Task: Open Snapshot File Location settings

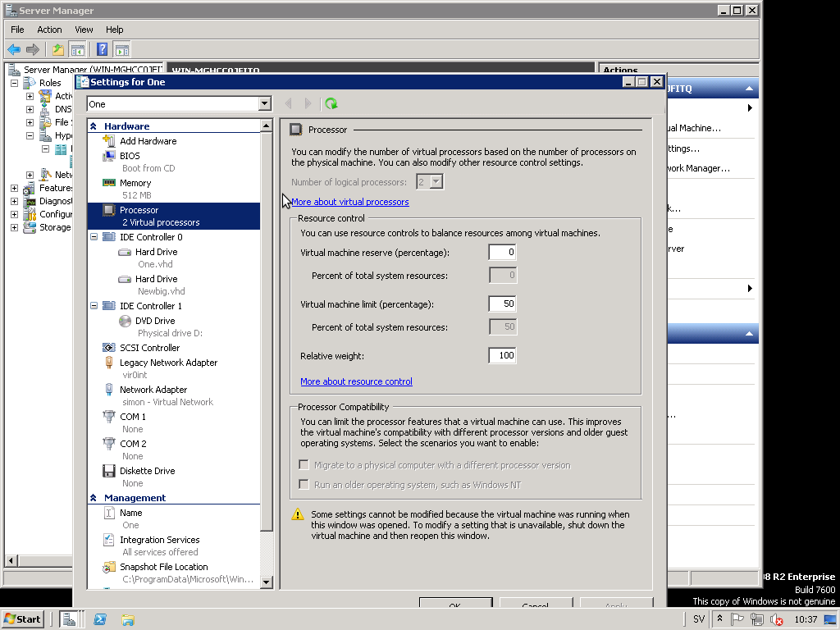Action: (x=163, y=567)
